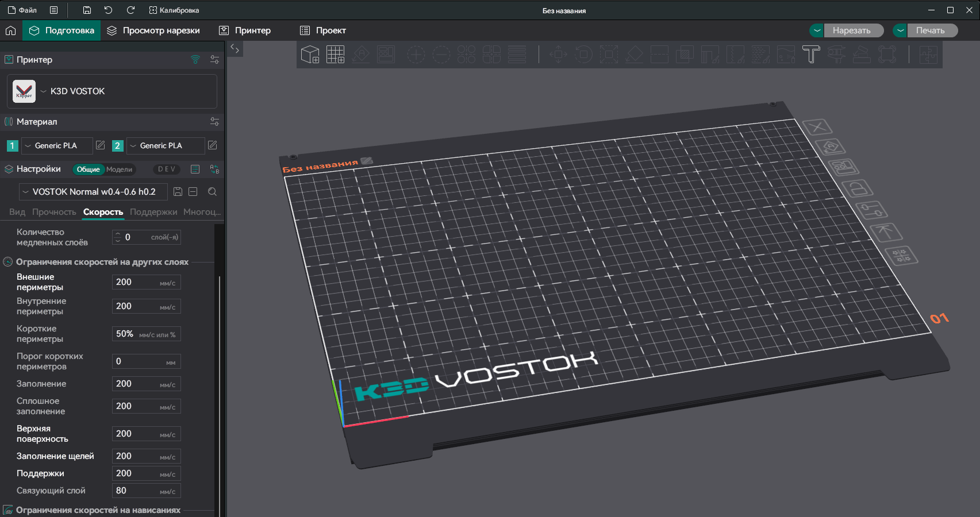Screen dimensions: 980x517
Task: Open the filament 2 Generic PLA dropdown
Action: (x=166, y=146)
